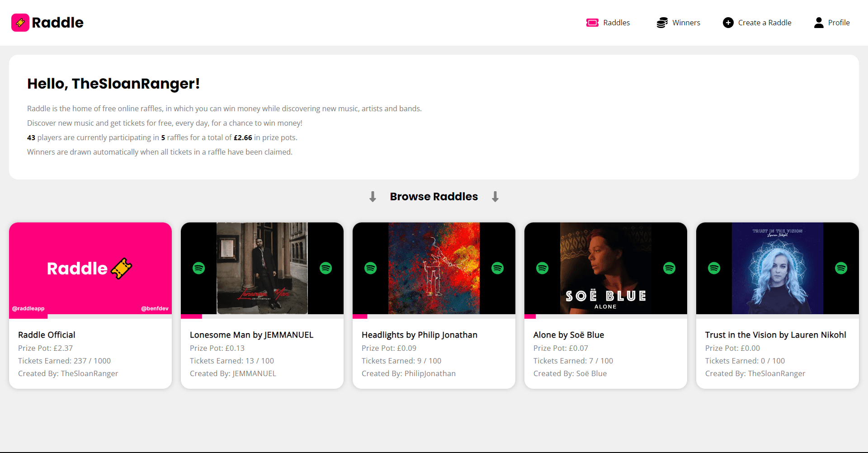Go to the Profile page
868x453 pixels.
click(x=839, y=23)
